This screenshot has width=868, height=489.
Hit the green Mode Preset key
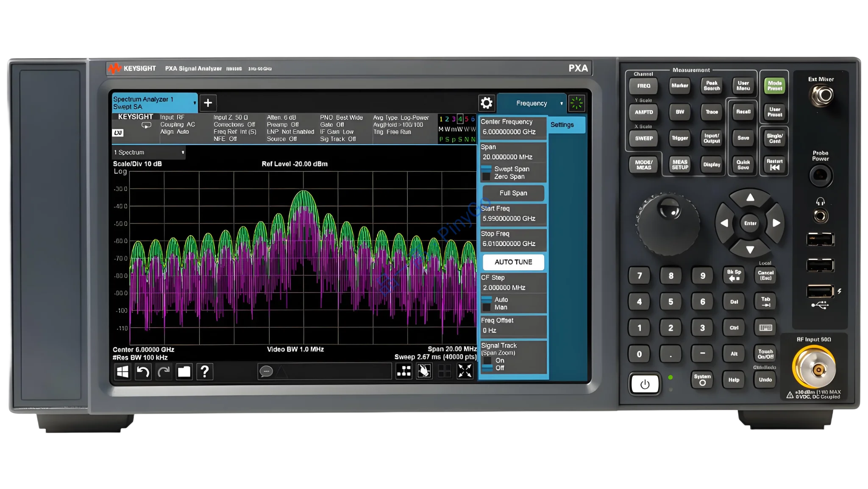pyautogui.click(x=774, y=86)
